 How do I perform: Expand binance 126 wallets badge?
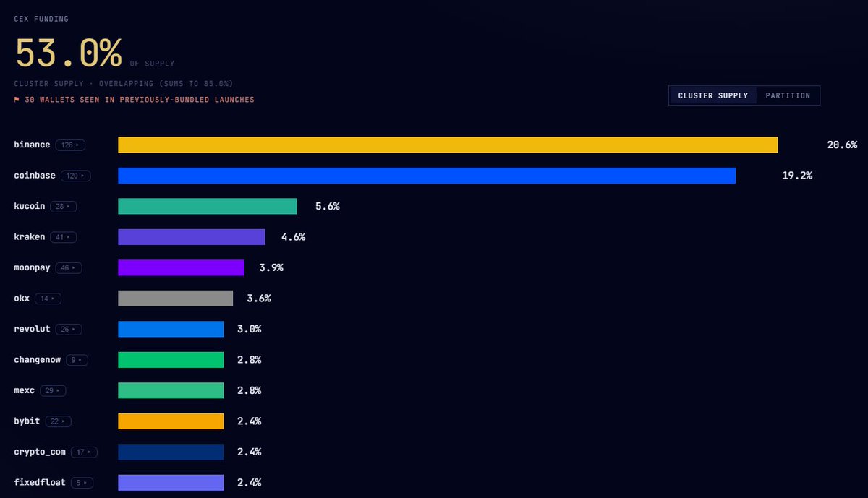pyautogui.click(x=71, y=145)
